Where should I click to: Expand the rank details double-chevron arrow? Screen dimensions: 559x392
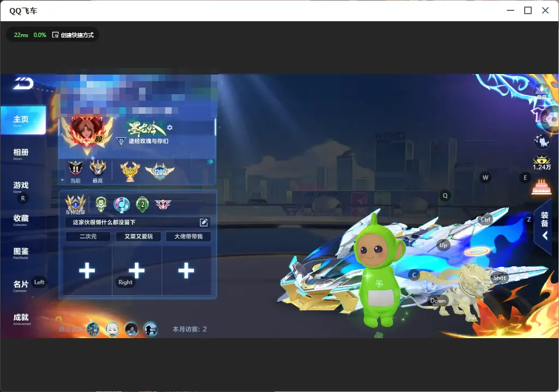pos(210,162)
